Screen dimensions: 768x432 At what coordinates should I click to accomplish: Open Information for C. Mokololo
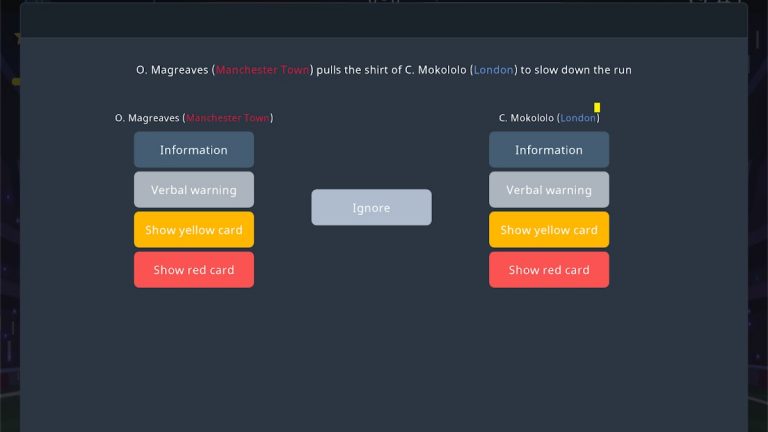coord(548,150)
